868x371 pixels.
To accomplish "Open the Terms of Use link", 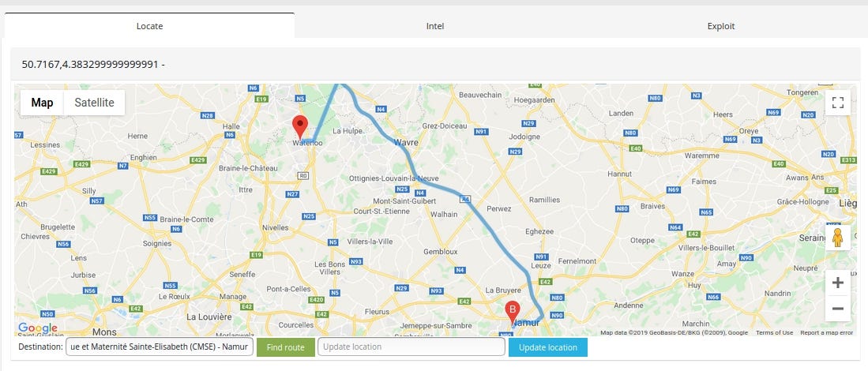I will (775, 333).
